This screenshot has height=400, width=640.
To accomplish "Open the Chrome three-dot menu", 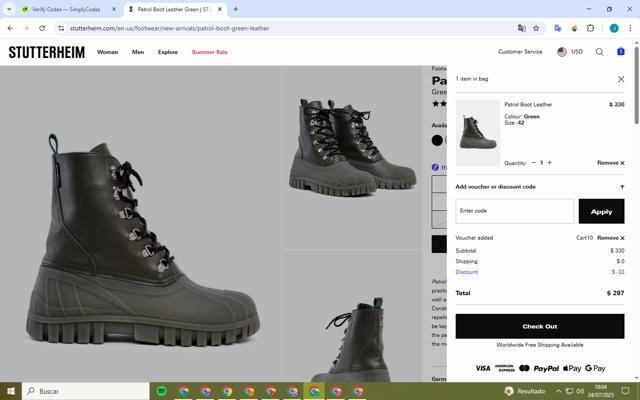I will pyautogui.click(x=630, y=28).
